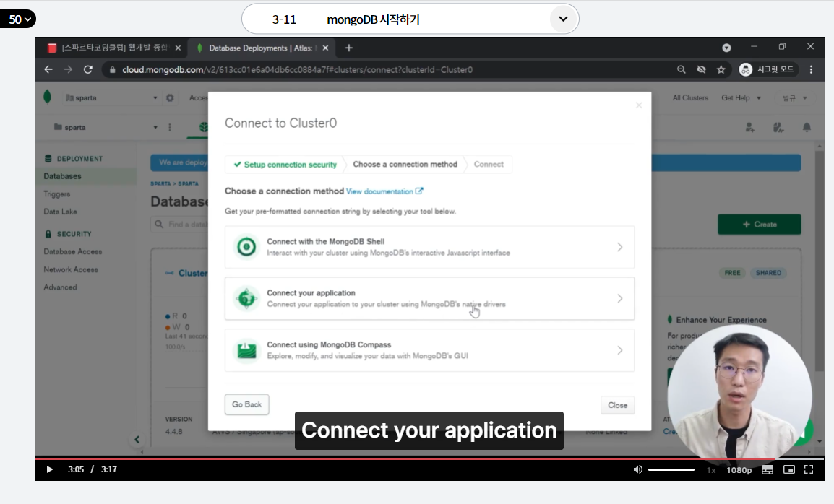834x504 pixels.
Task: Choose Connect your application option
Action: (429, 298)
